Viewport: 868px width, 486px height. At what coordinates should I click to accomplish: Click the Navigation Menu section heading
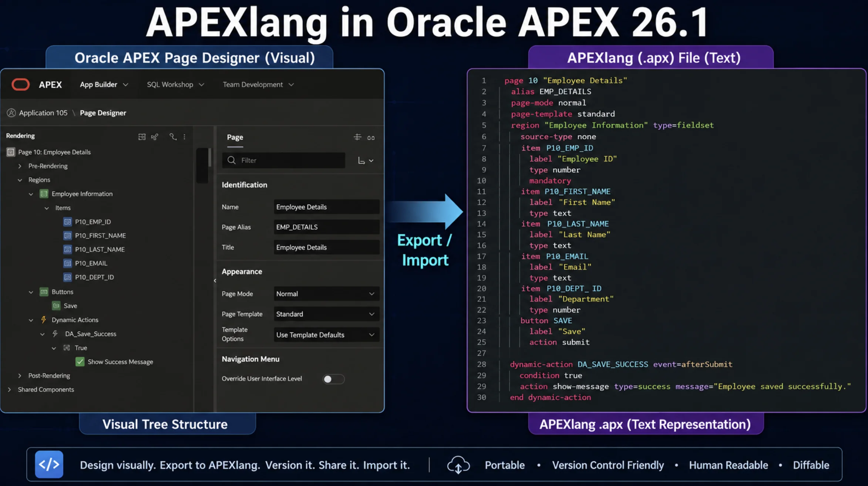pos(250,359)
